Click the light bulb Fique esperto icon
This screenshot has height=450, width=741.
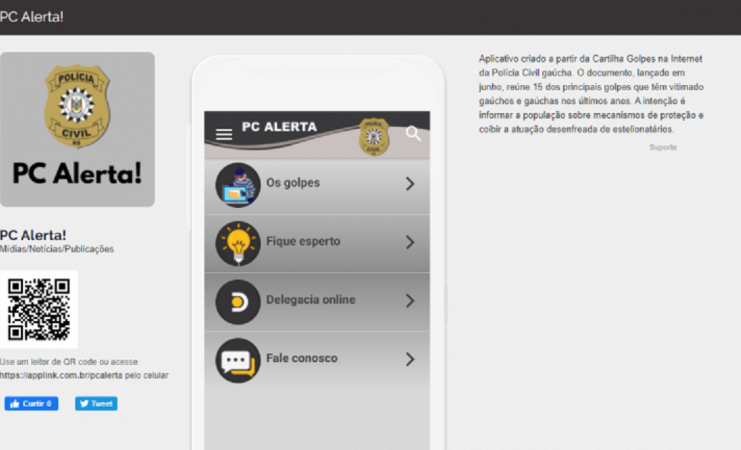pos(238,243)
